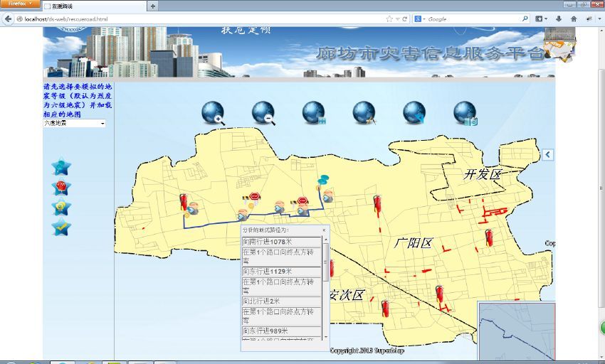
Task: Click the stop-sign star icon in sidebar
Action: (x=61, y=188)
